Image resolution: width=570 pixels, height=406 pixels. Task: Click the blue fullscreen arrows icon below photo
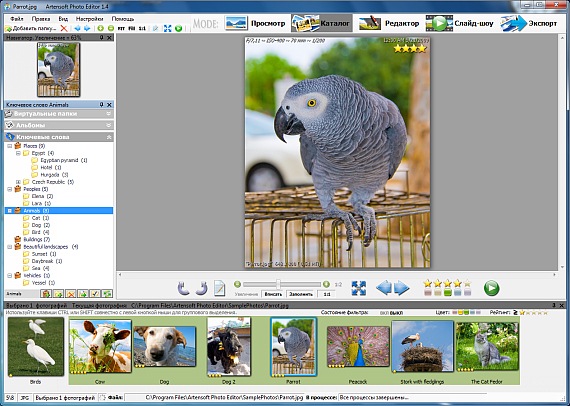[358, 288]
